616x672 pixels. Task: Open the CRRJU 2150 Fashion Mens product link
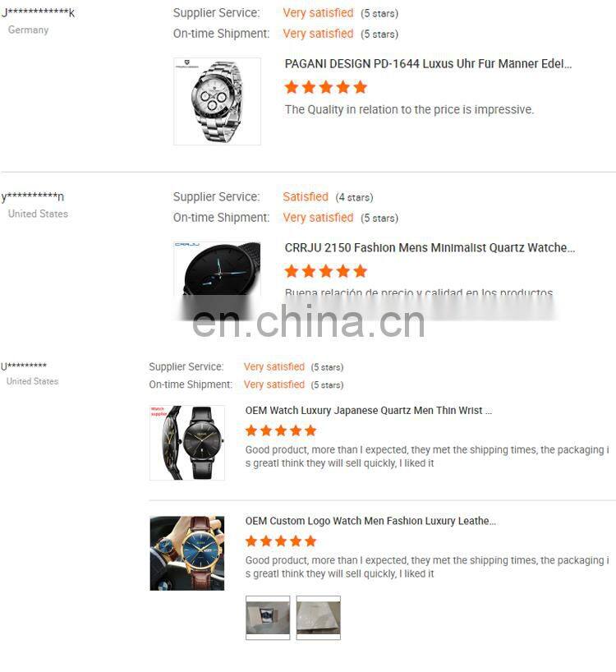click(x=430, y=248)
